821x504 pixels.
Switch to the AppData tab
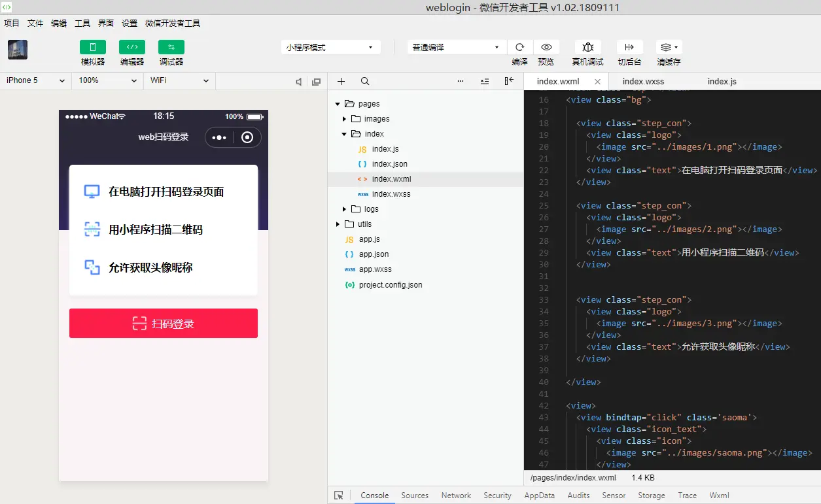[539, 496]
